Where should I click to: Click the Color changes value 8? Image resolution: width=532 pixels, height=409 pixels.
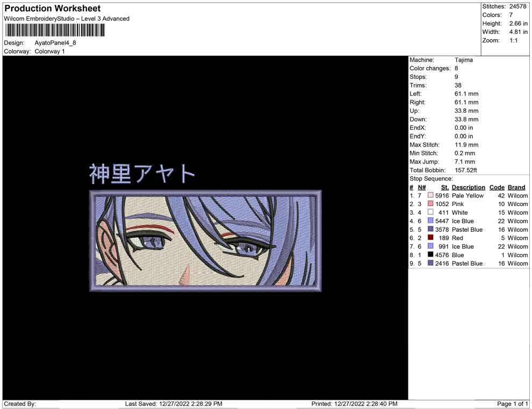(456, 69)
